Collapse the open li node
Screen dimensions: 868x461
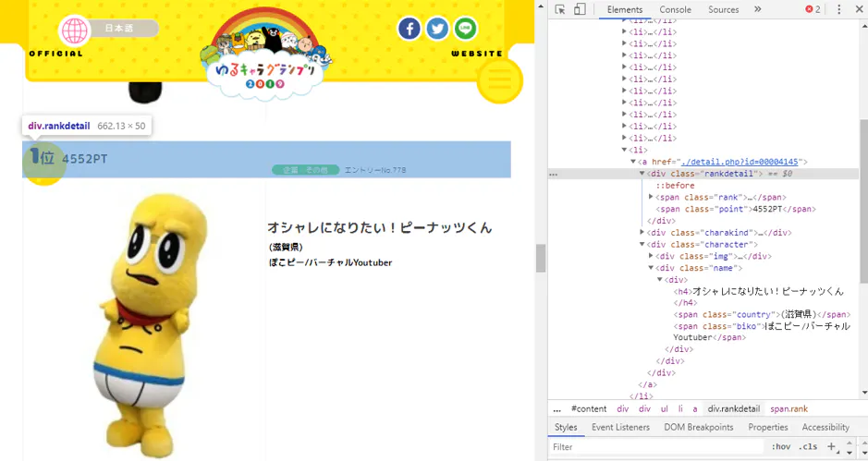(625, 150)
